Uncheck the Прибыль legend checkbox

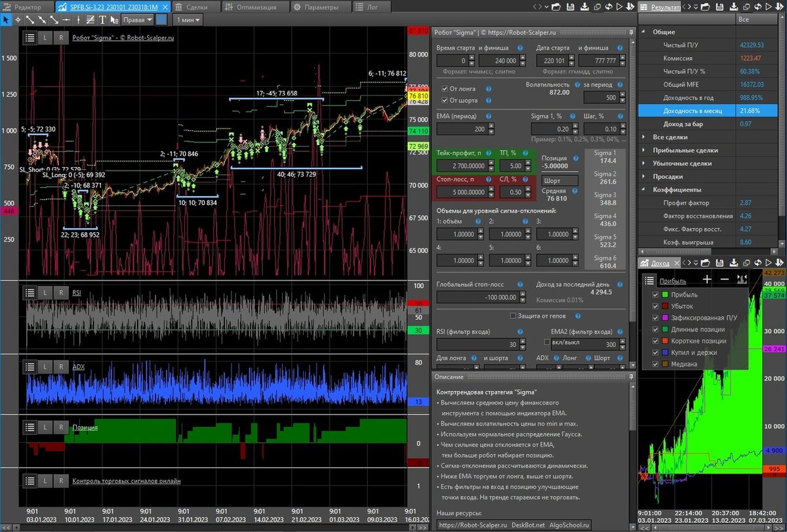pyautogui.click(x=655, y=295)
